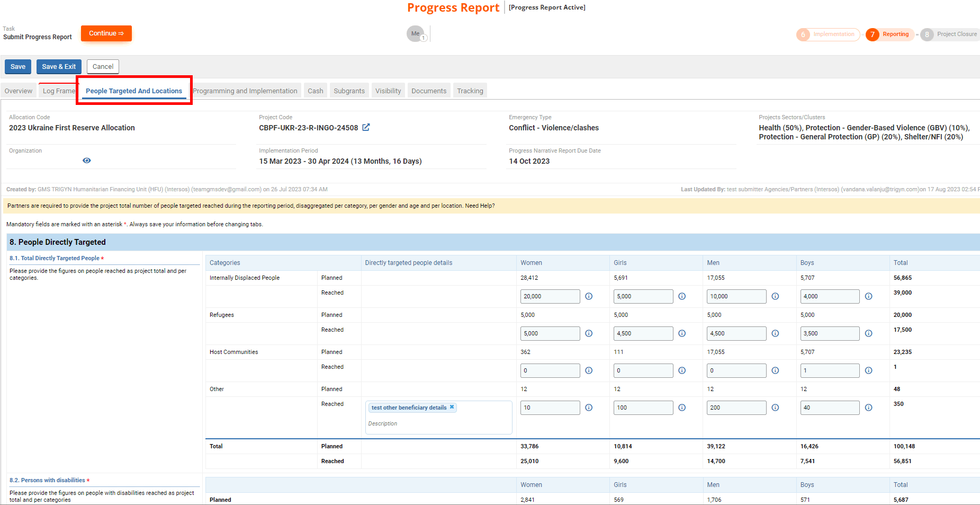Click the info icon beside Refugees Men 4,500 reached

[775, 333]
